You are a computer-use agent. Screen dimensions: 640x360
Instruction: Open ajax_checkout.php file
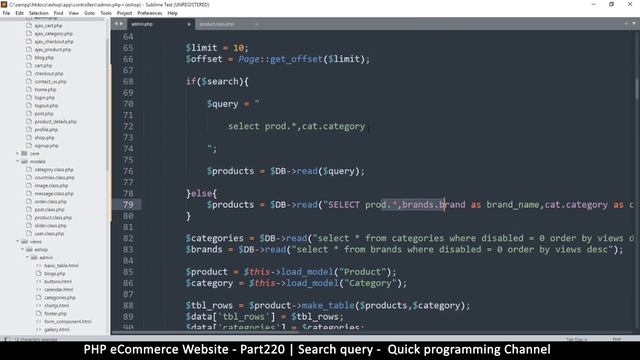coord(54,42)
